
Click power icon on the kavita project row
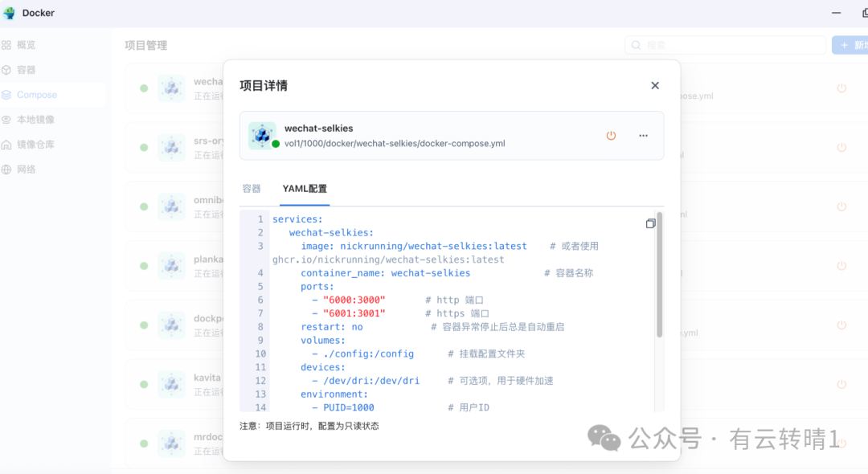coord(841,384)
